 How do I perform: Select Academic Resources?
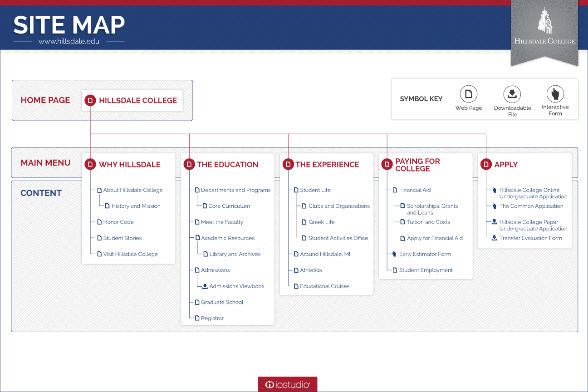point(228,238)
